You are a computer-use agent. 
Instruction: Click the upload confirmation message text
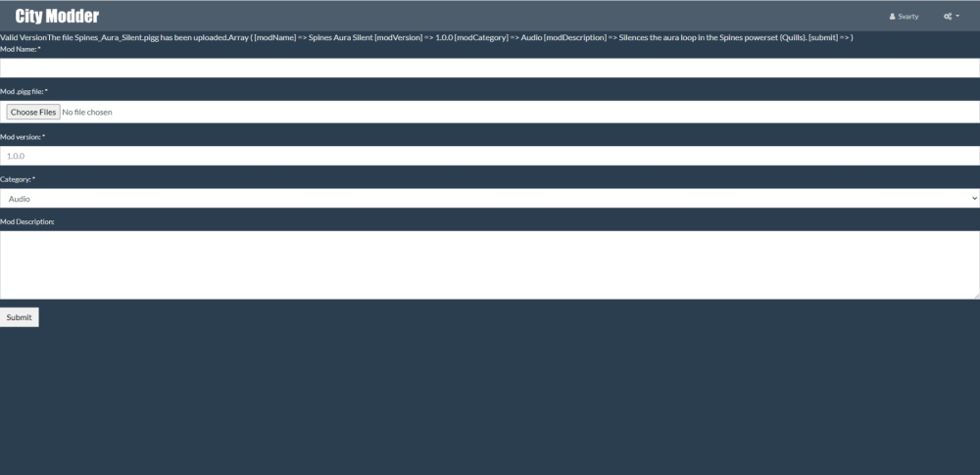point(427,37)
